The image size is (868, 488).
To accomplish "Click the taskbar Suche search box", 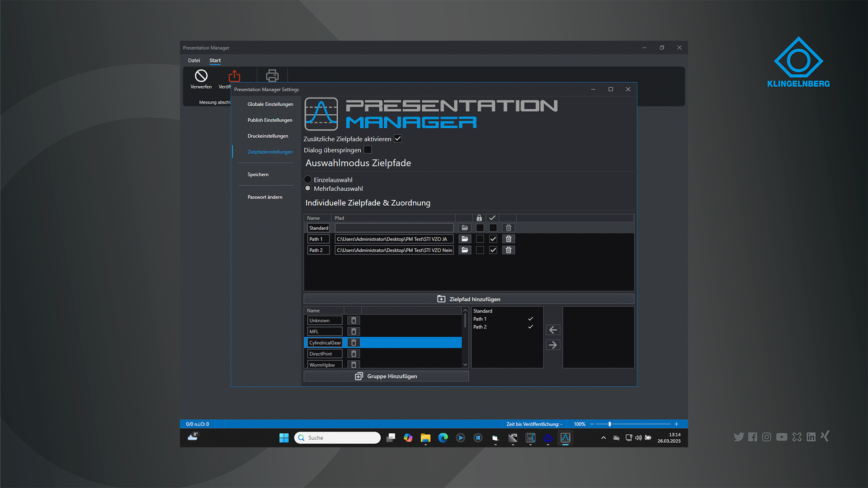I will [337, 438].
